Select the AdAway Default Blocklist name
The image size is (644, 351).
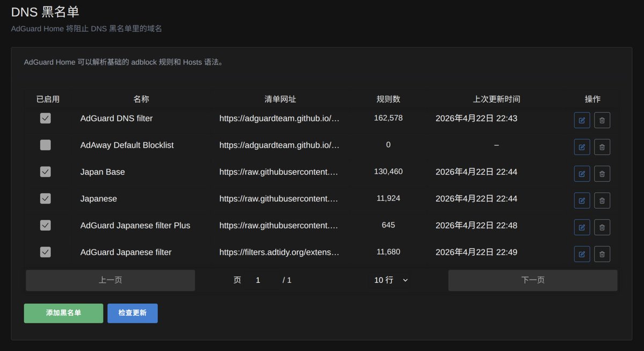pos(127,145)
